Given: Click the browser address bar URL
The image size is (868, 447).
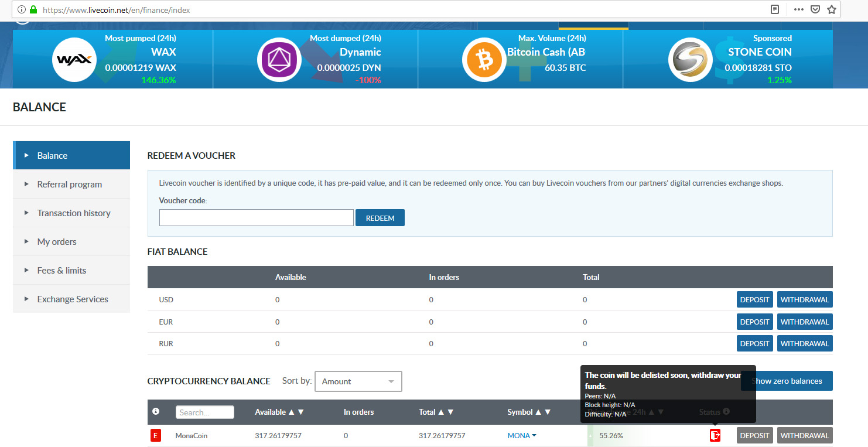Looking at the screenshot, I should point(116,10).
